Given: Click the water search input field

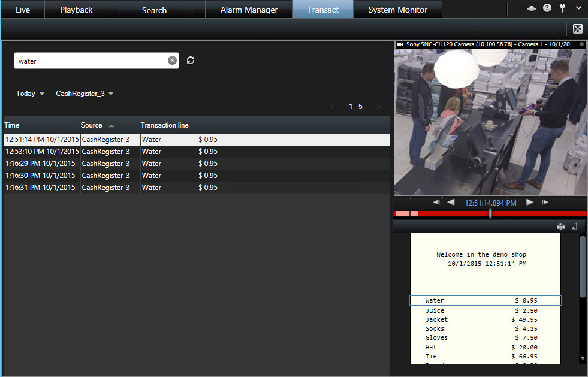Looking at the screenshot, I should pos(90,61).
